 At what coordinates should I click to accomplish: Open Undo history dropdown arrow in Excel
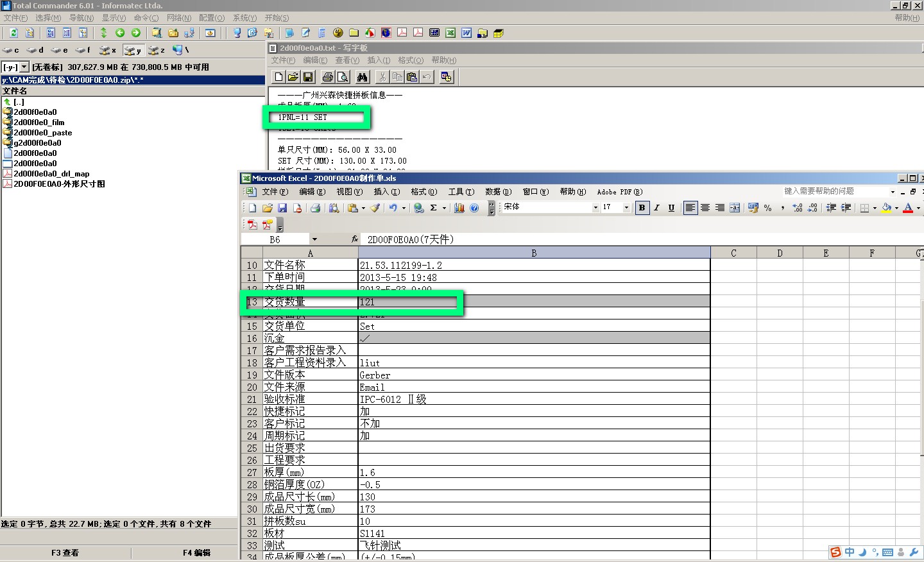[404, 208]
